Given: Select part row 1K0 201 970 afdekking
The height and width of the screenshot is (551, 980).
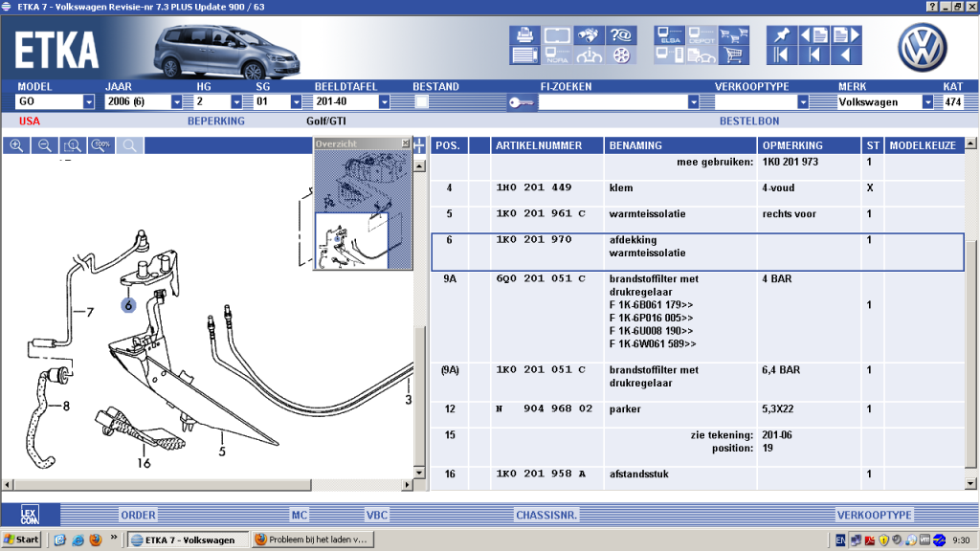Looking at the screenshot, I should point(698,253).
